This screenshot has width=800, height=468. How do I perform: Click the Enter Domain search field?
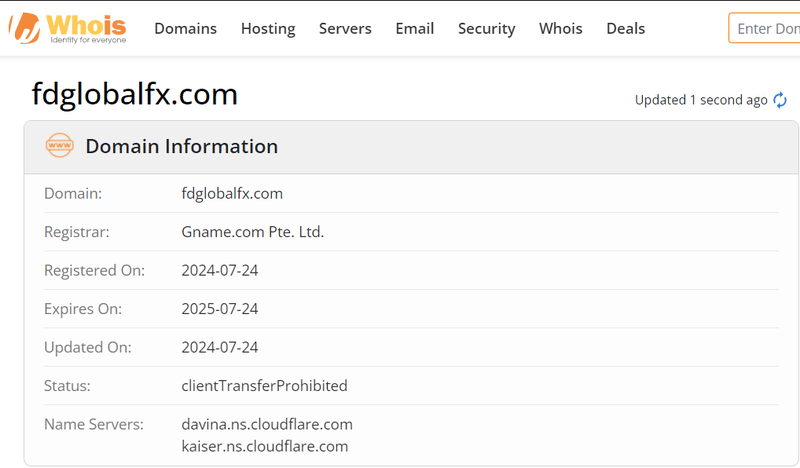point(766,28)
